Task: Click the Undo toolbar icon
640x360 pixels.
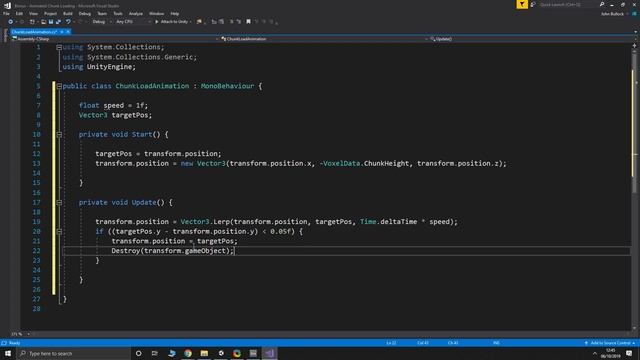Action: pyautogui.click(x=68, y=22)
